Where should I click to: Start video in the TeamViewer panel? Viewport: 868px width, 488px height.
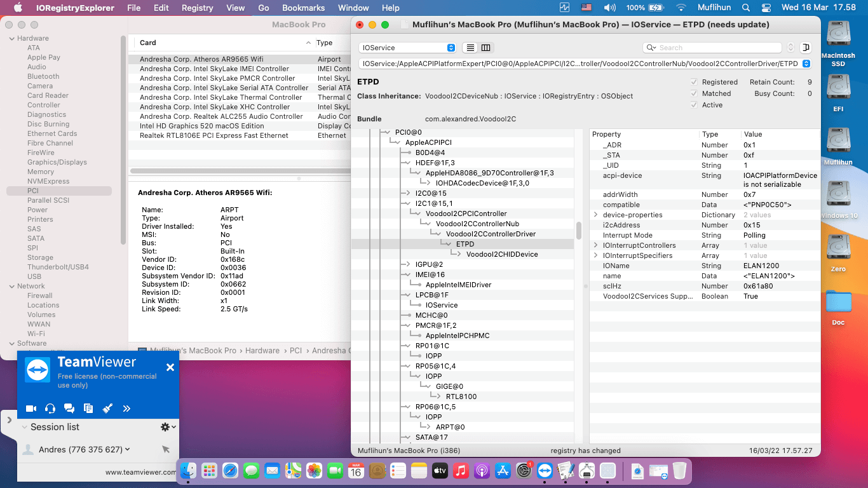(31, 409)
